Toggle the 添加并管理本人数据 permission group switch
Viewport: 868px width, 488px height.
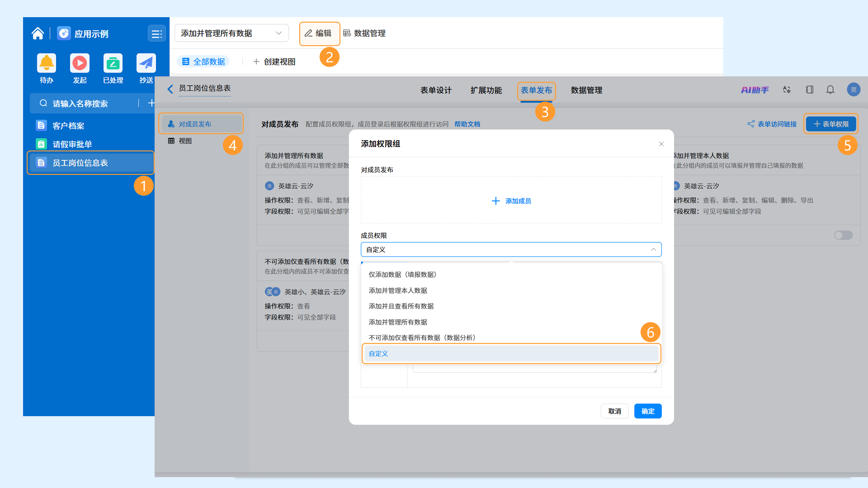pos(843,235)
